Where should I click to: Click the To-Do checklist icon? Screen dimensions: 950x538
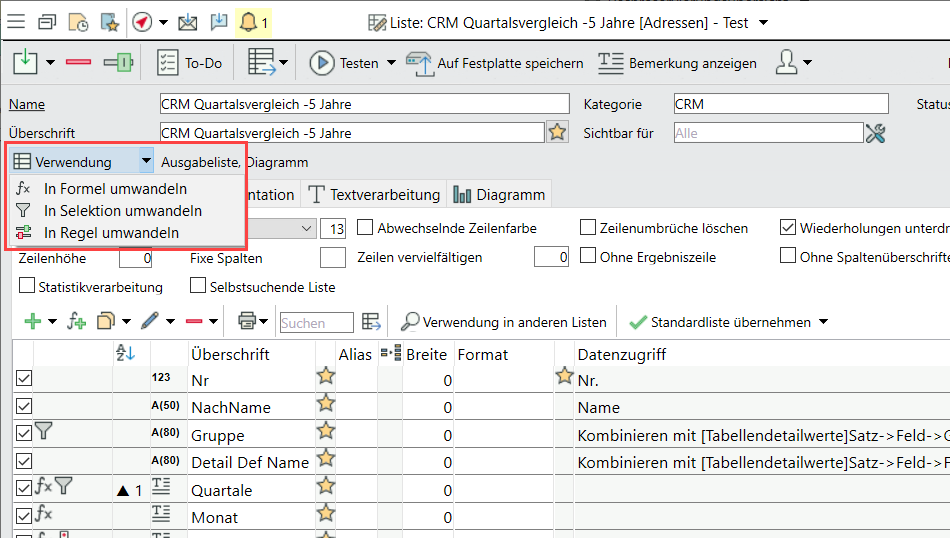[x=168, y=63]
